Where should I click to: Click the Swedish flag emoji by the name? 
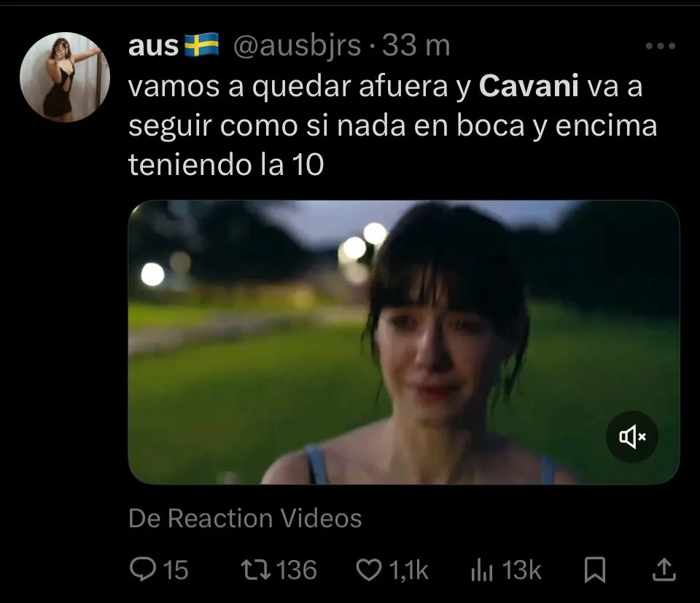201,44
